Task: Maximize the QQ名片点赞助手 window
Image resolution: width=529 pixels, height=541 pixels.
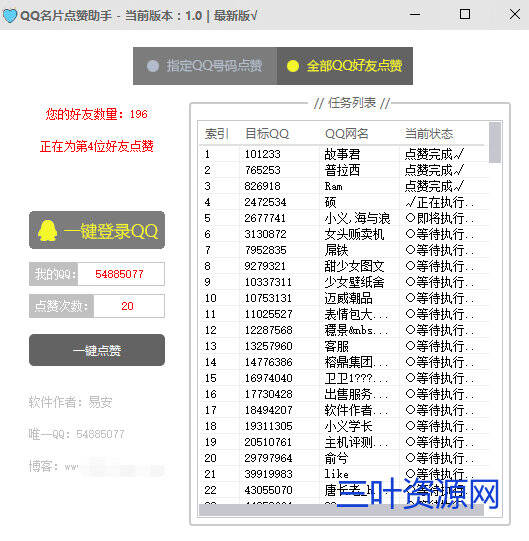Action: coord(465,14)
